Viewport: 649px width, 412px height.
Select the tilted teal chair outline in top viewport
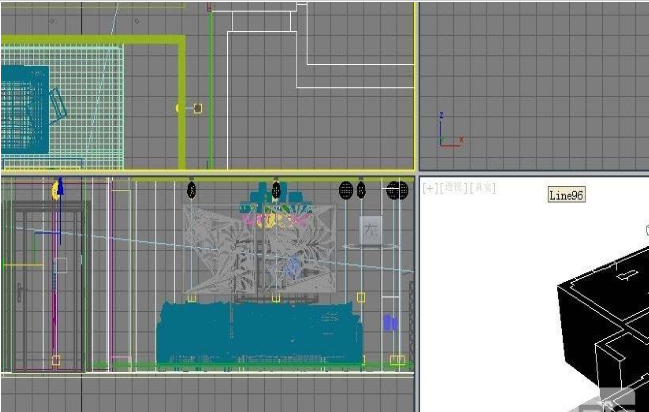click(x=58, y=106)
